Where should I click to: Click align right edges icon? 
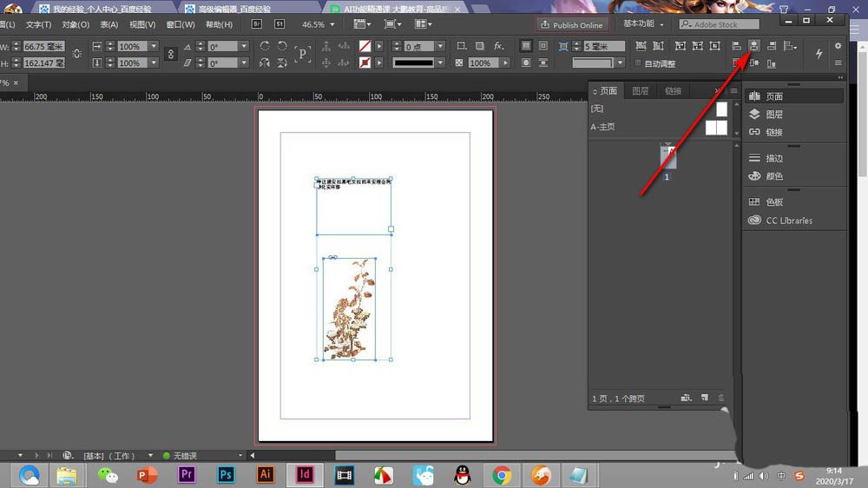(772, 46)
